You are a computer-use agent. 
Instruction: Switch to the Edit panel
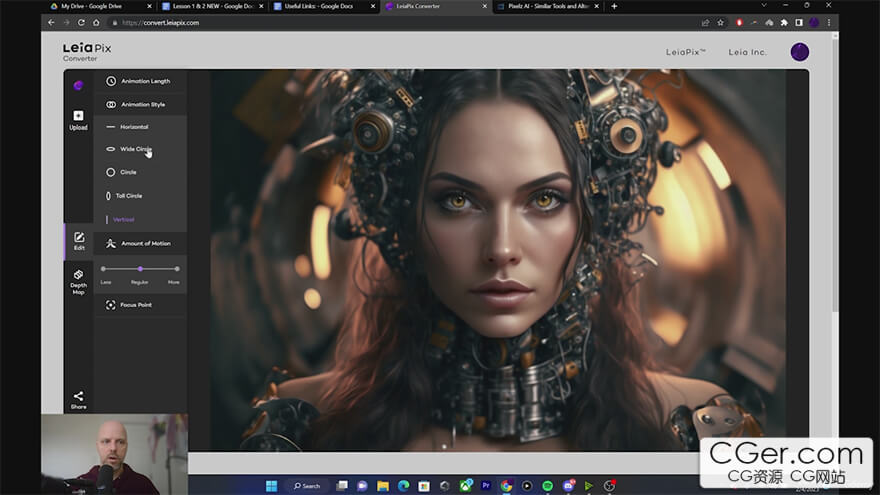click(79, 241)
